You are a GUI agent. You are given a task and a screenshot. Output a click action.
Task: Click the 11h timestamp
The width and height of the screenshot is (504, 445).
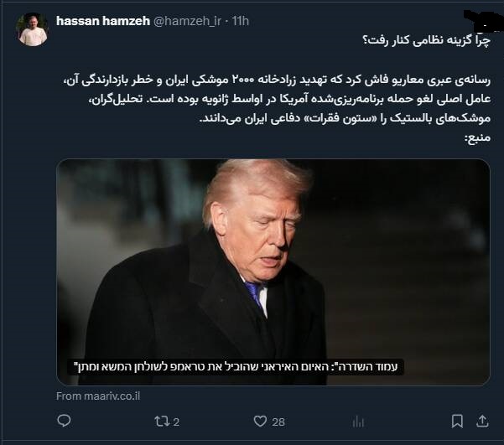point(240,21)
